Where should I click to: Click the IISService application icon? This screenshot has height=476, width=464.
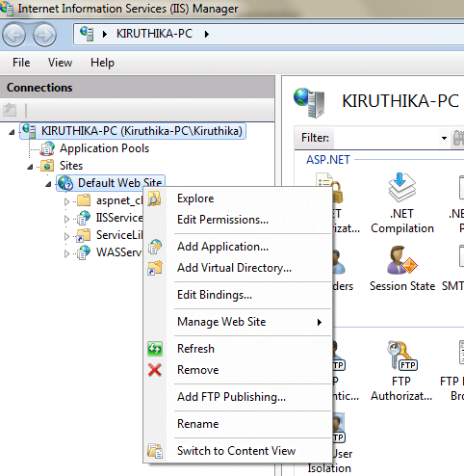point(84,218)
